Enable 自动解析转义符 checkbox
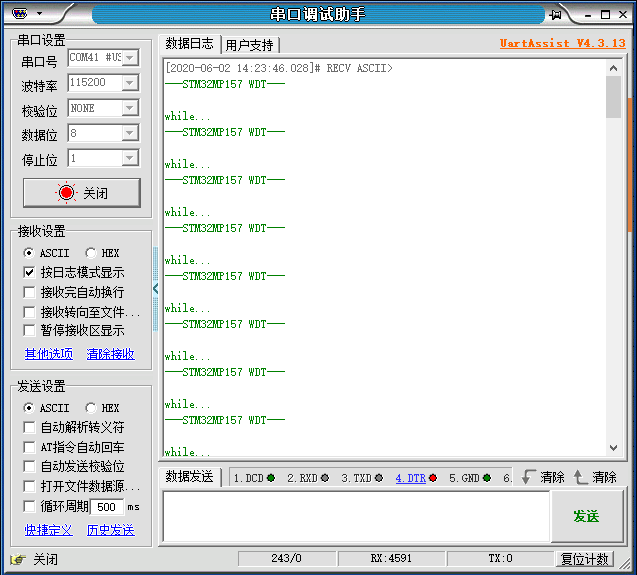 (x=29, y=427)
